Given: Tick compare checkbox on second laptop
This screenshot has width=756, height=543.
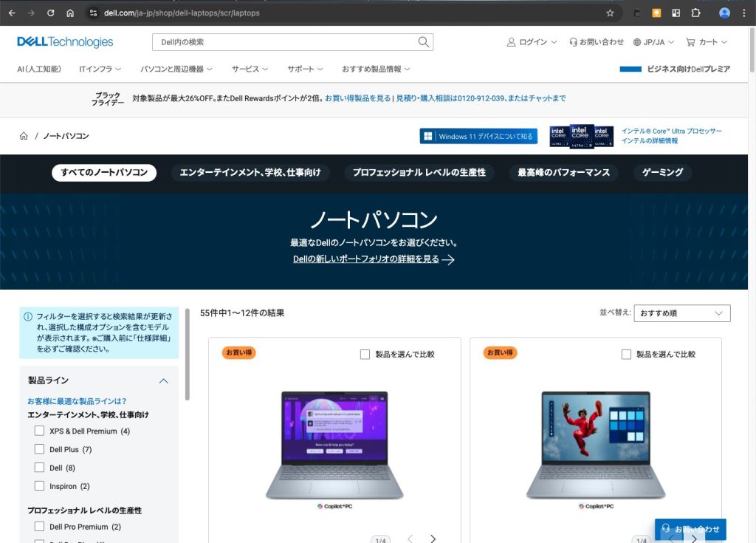Looking at the screenshot, I should point(626,355).
